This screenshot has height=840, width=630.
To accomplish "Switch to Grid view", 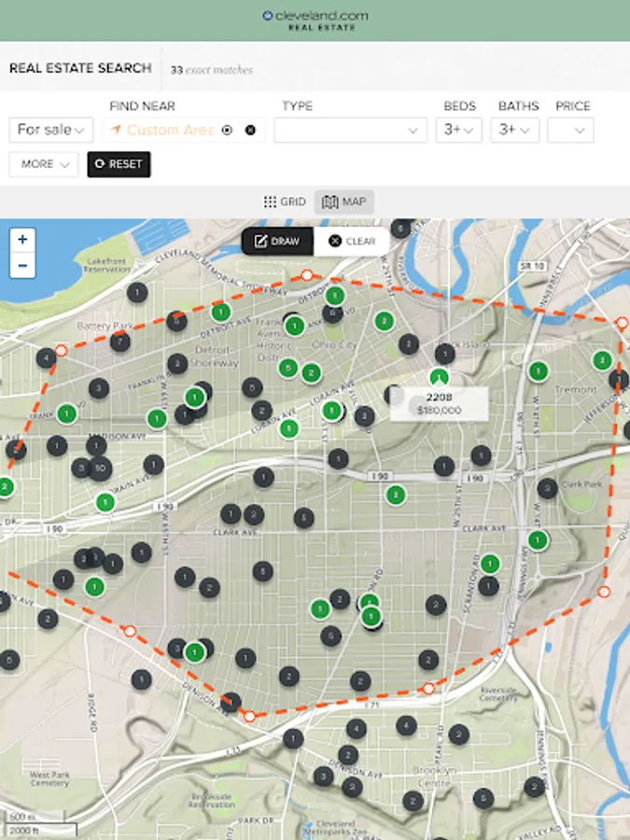I will tap(285, 202).
